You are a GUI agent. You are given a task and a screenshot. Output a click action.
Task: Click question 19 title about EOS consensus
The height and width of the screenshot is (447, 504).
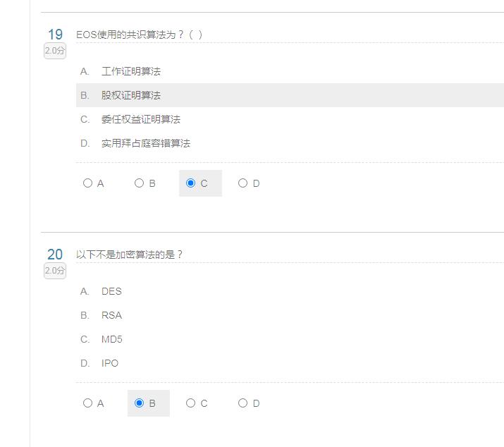tap(139, 35)
